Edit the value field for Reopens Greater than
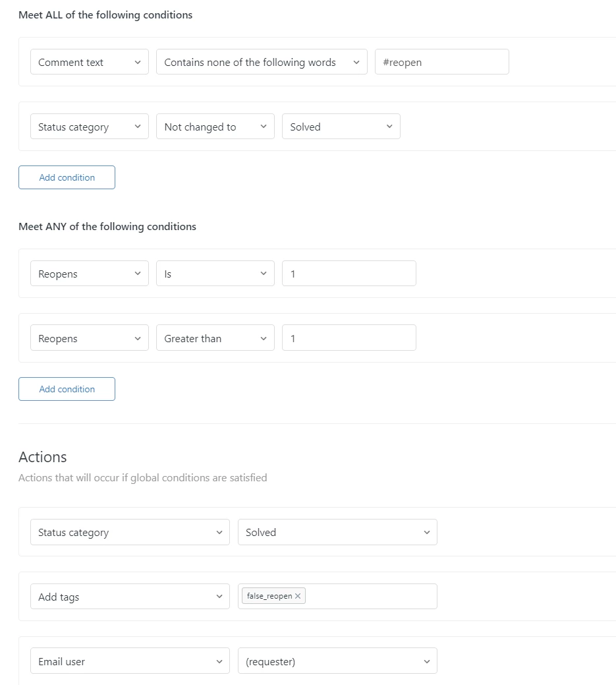 pos(349,339)
